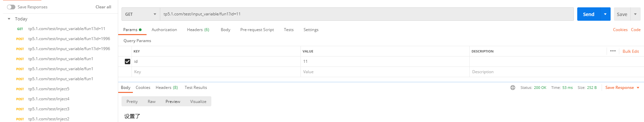Open the Save button dropdown arrow
This screenshot has height=122, width=644.
coord(635,14)
